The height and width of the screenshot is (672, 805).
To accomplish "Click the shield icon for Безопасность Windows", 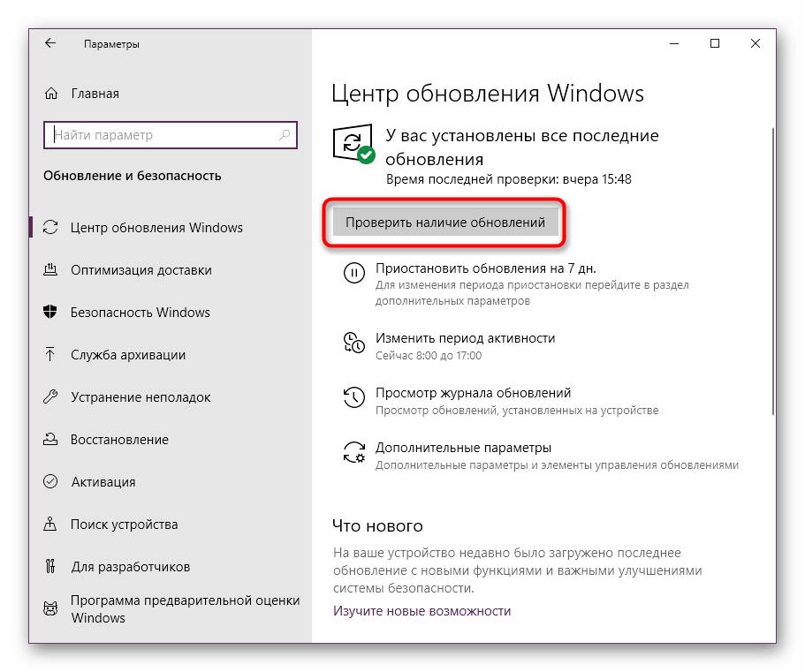I will [50, 312].
